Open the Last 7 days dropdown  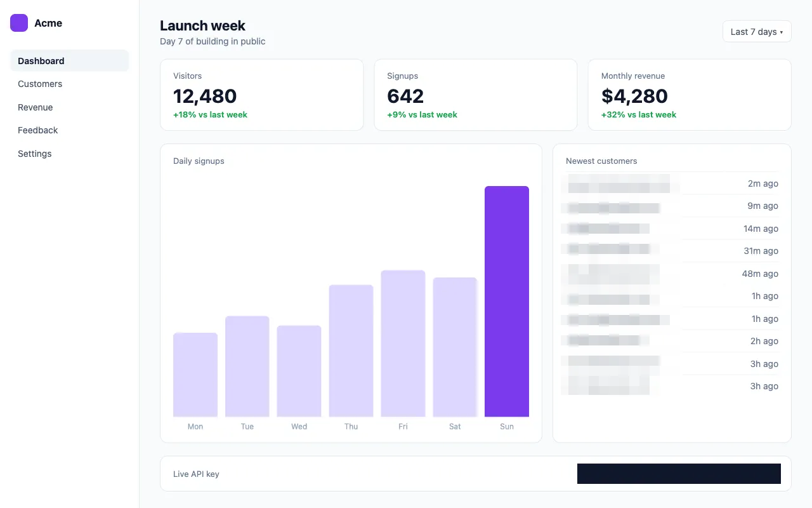pyautogui.click(x=757, y=32)
